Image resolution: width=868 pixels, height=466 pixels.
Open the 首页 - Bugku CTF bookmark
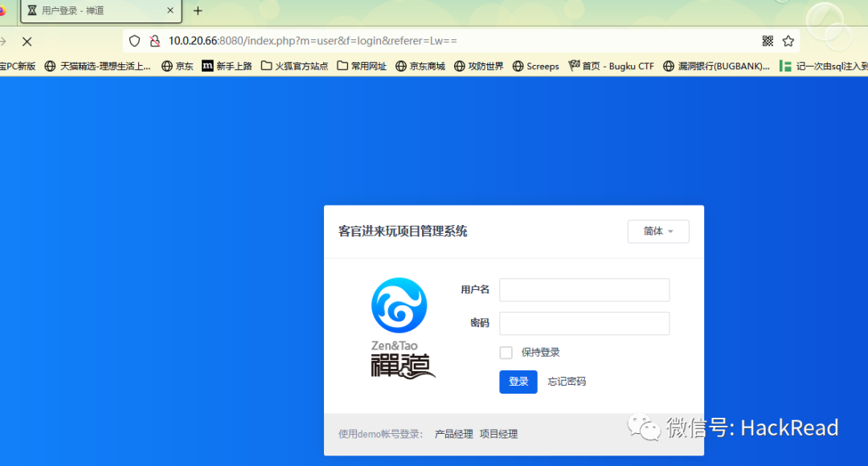(611, 67)
